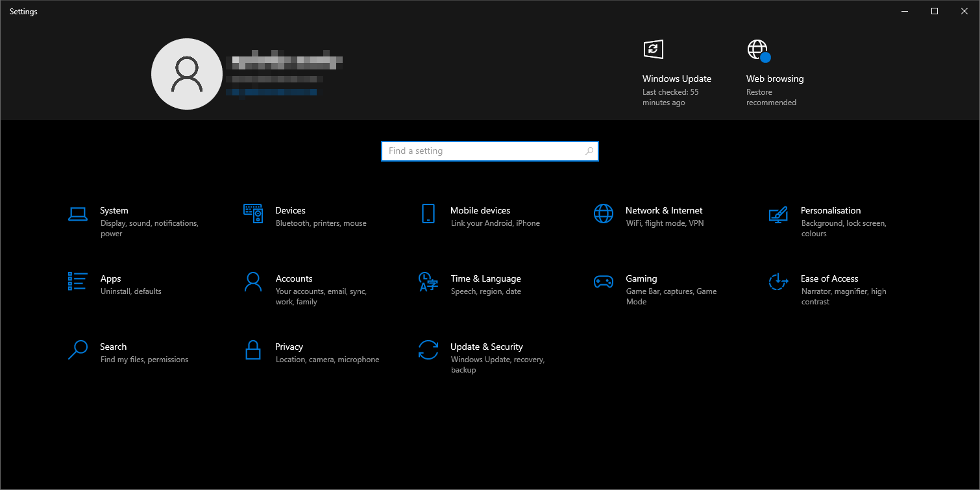The height and width of the screenshot is (490, 980).
Task: Select the Privacy padlock icon
Action: [x=253, y=350]
